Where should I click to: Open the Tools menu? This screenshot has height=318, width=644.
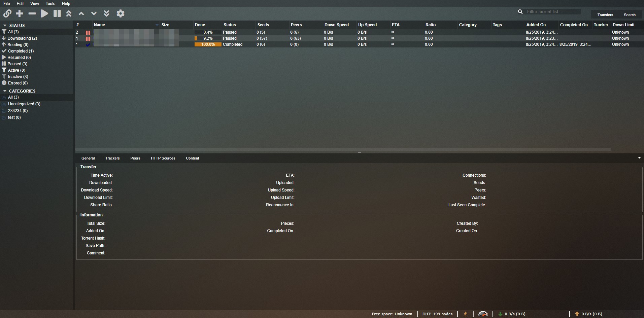(x=50, y=4)
